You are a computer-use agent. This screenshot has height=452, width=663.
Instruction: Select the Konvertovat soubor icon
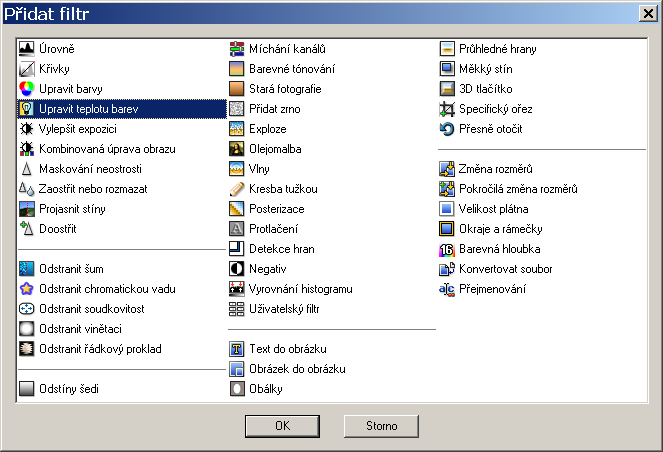[x=447, y=269]
